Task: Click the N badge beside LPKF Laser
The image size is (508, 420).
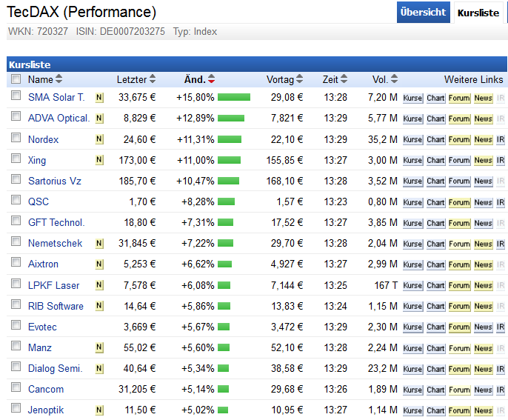Action: pos(99,285)
